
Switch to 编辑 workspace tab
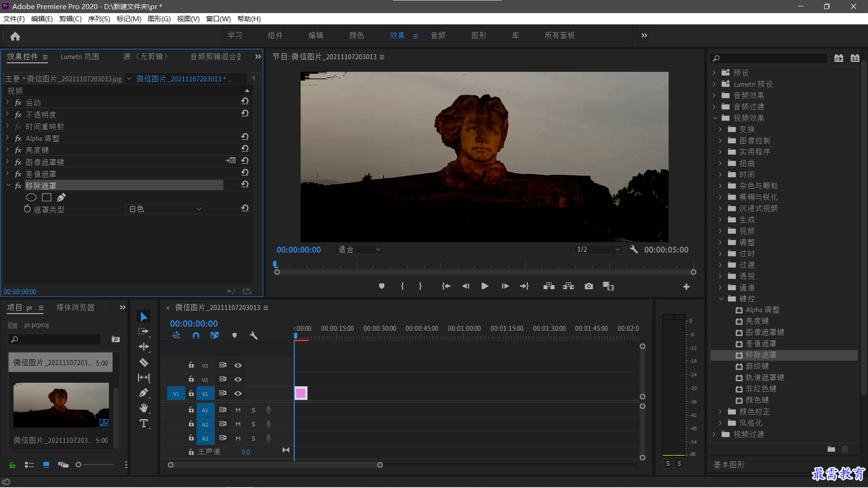coord(316,35)
